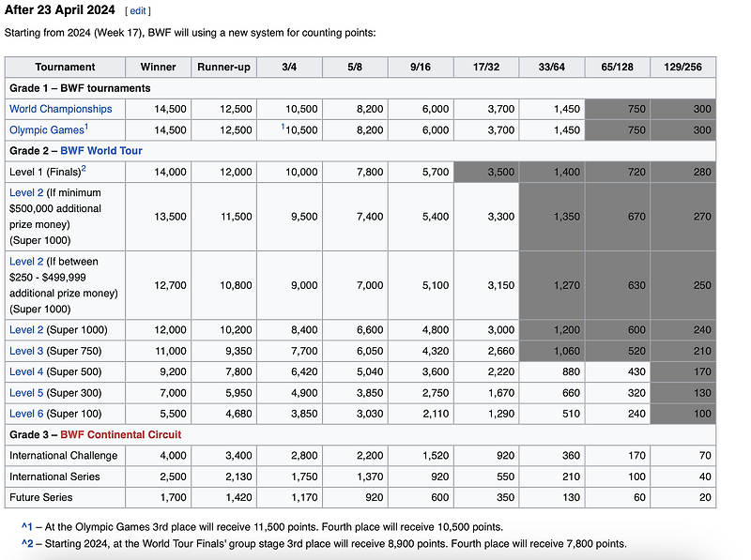Click footnote 2 superscript after Level 1 (Finals)
This screenshot has width=751, height=560.
[x=84, y=169]
